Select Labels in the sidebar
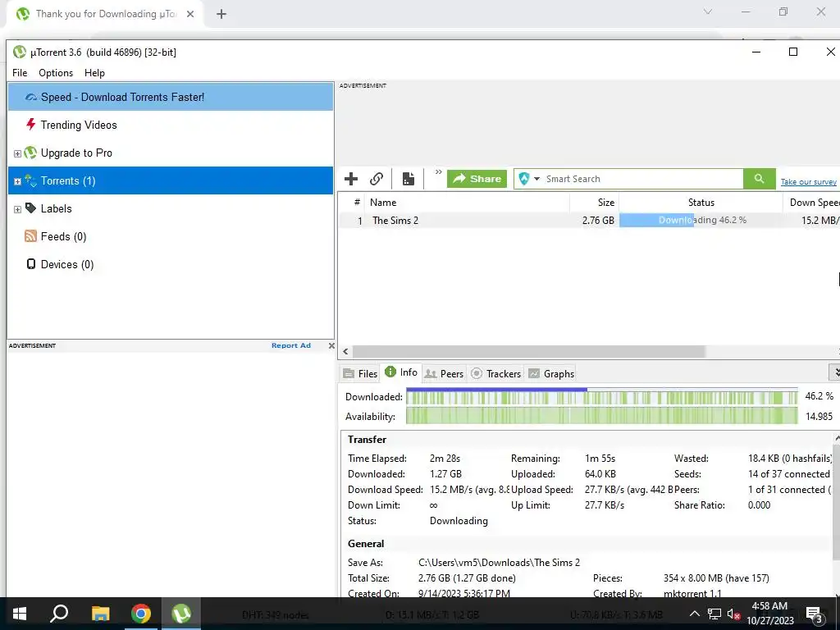Viewport: 840px width, 630px height. [56, 208]
